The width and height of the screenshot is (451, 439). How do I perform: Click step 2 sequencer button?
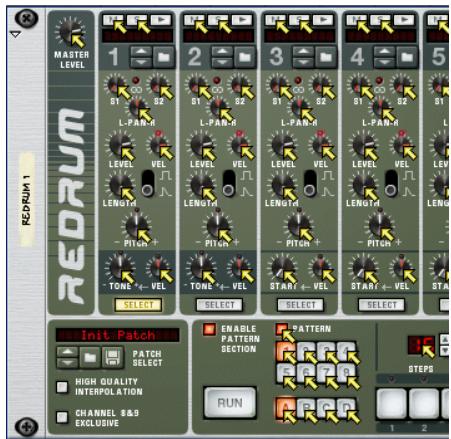pyautogui.click(x=424, y=404)
